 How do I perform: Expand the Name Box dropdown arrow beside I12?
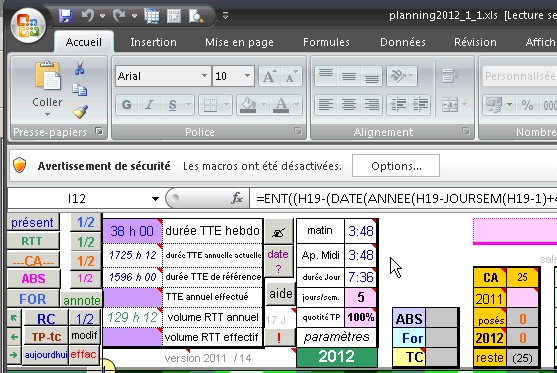point(155,199)
